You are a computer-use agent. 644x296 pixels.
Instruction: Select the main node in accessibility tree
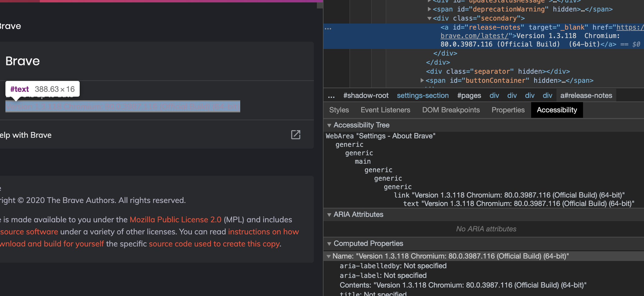tap(363, 162)
